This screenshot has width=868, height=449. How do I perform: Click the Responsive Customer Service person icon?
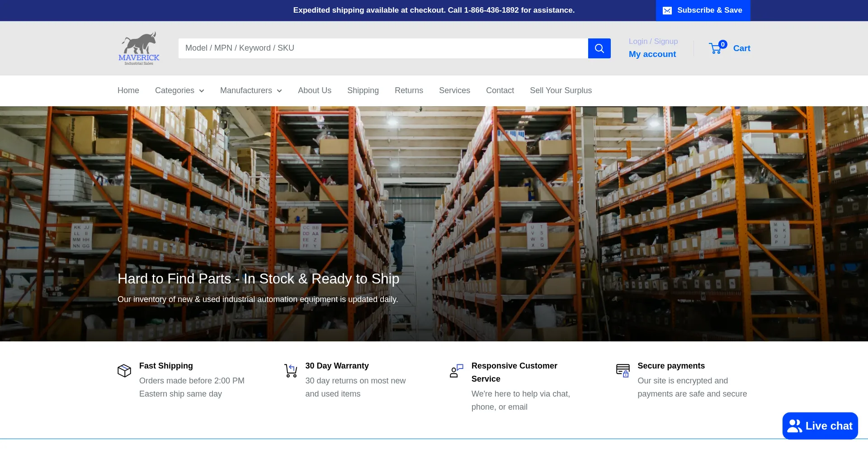click(x=457, y=371)
